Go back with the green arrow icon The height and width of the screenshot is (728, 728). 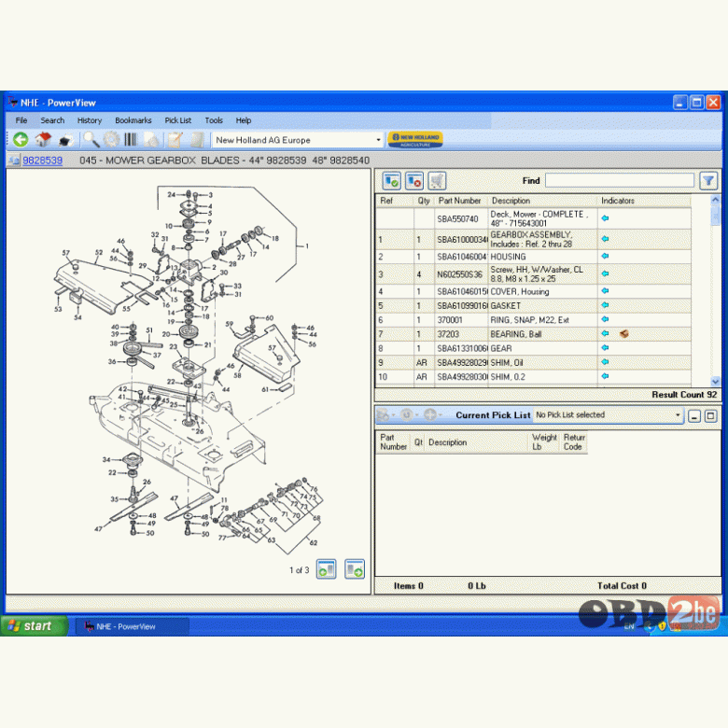click(x=21, y=139)
